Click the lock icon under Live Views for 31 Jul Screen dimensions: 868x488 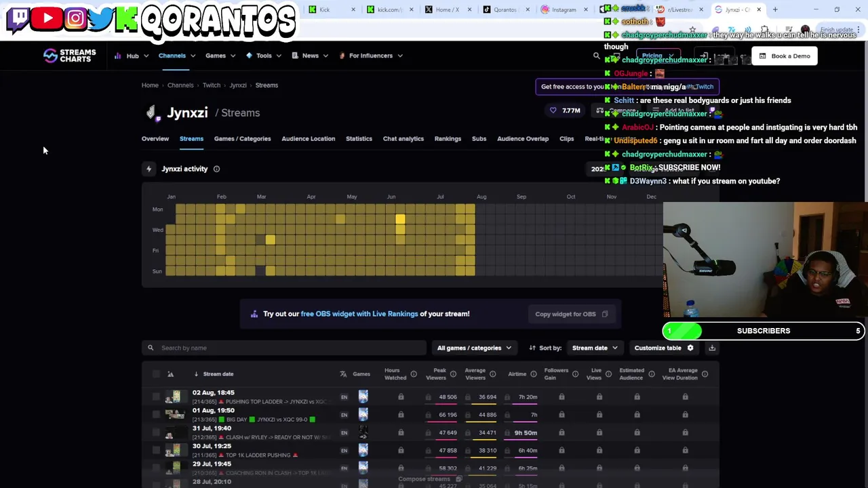[x=599, y=432]
